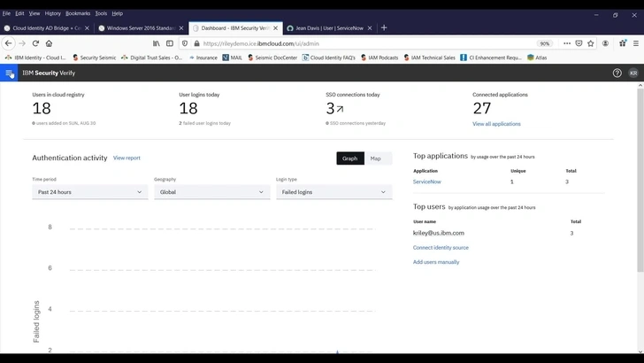Open a new browser tab with plus
Viewport: 644px width, 363px height.
coord(383,27)
